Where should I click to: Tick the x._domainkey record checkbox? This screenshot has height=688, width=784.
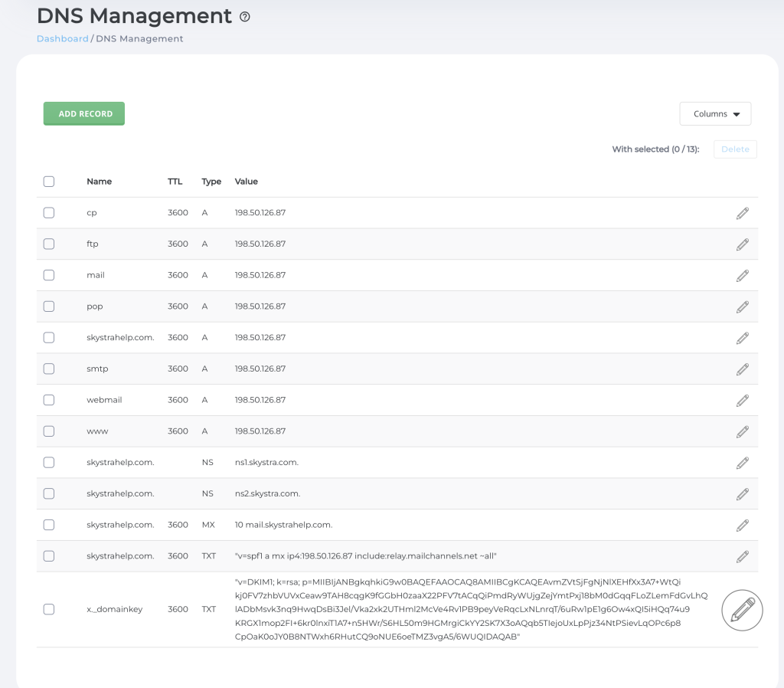(49, 609)
